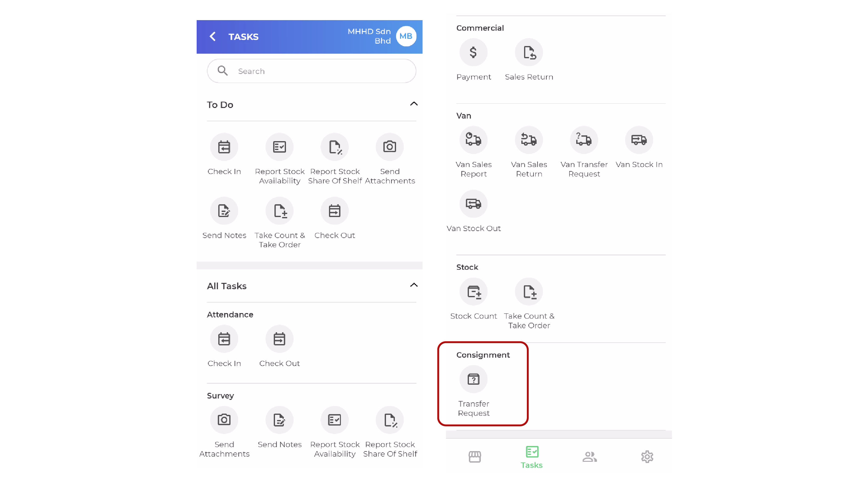Open the Van Stock In icon
The width and height of the screenshot is (868, 488).
pos(639,140)
